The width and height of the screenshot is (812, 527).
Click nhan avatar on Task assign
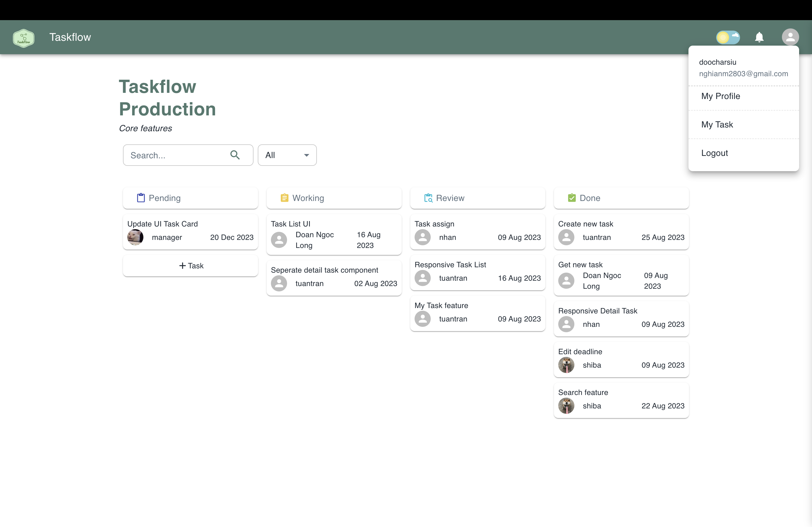pyautogui.click(x=423, y=237)
